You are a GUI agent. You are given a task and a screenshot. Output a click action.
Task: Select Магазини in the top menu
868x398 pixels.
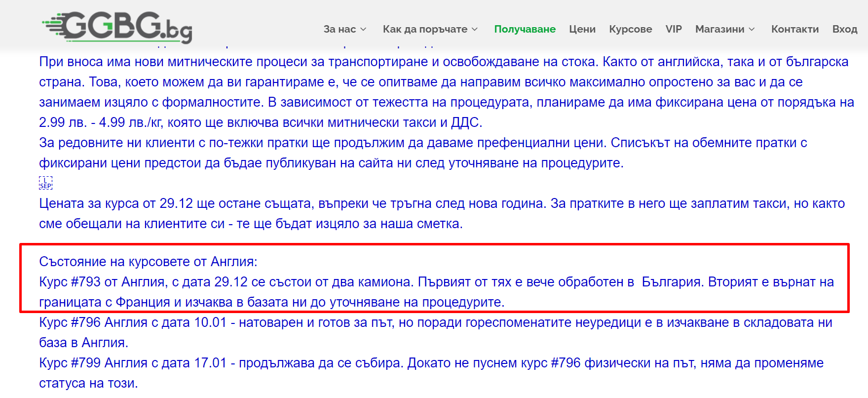[719, 29]
